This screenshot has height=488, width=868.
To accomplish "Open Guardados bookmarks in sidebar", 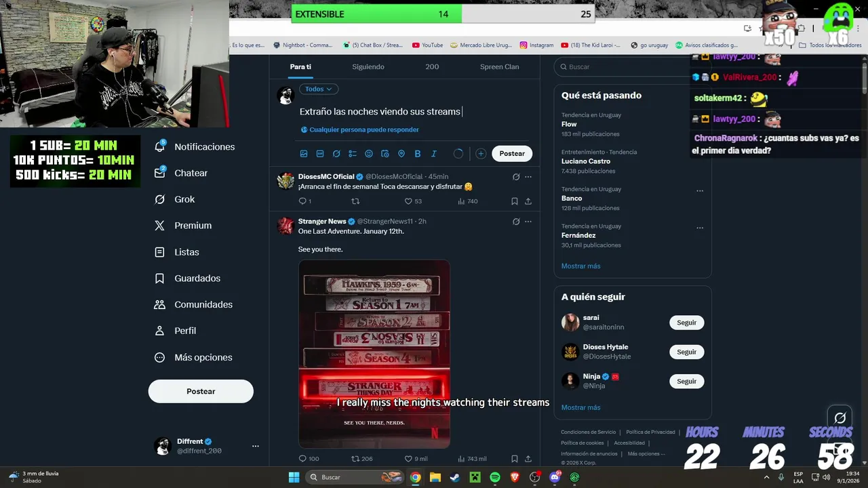I will tap(188, 279).
